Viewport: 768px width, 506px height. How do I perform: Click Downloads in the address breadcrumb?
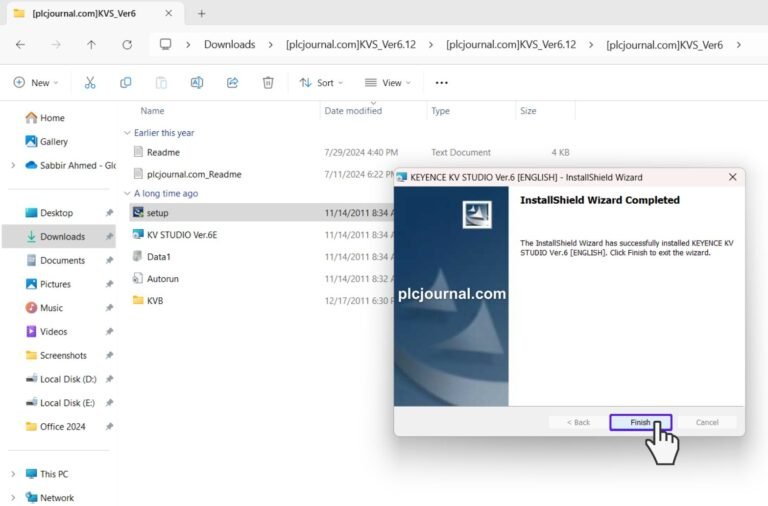coord(229,45)
